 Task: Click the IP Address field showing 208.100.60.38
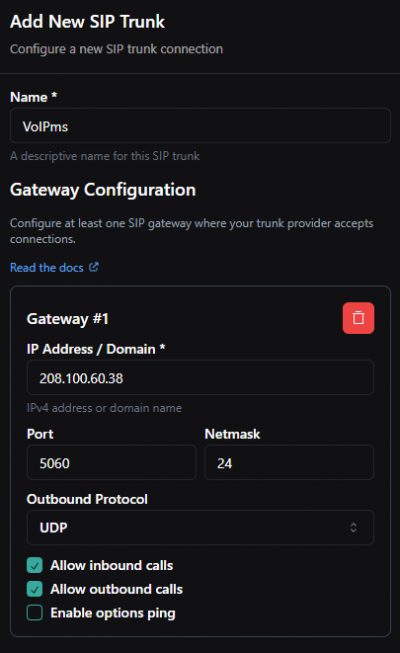pos(200,378)
